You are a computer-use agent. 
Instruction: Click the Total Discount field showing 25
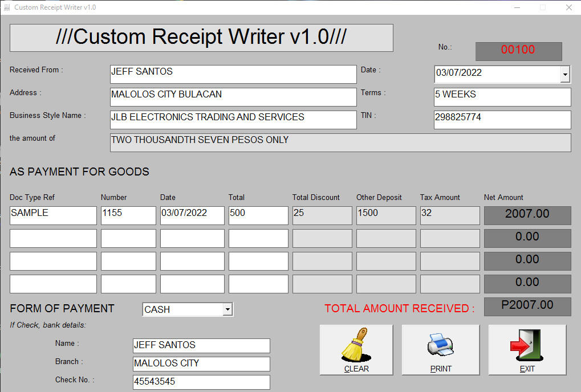point(322,215)
